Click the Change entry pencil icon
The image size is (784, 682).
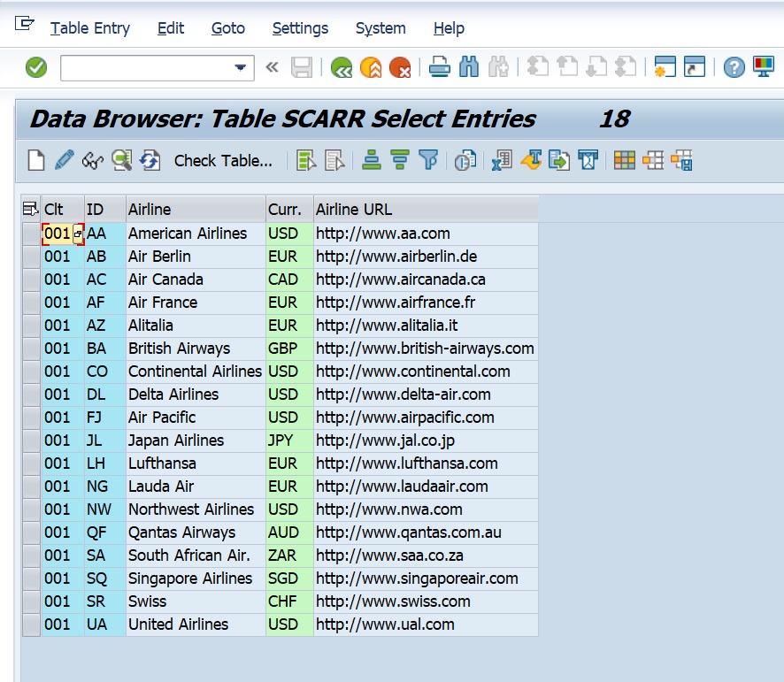coord(64,160)
